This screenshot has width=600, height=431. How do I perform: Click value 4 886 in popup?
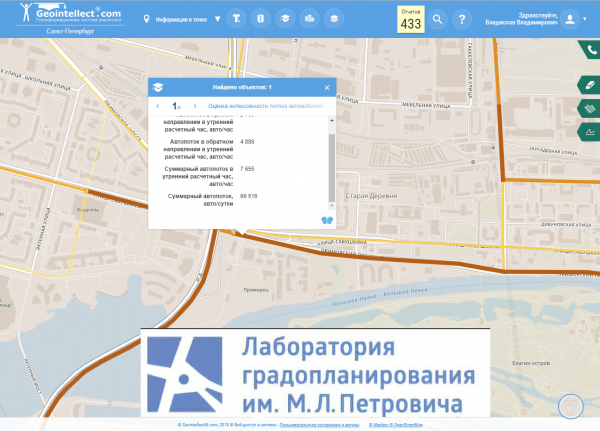click(x=247, y=142)
